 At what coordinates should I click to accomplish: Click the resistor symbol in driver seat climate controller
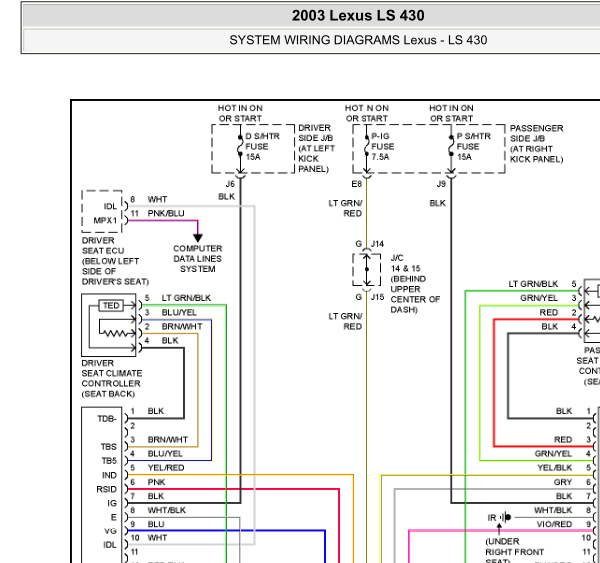(x=117, y=333)
